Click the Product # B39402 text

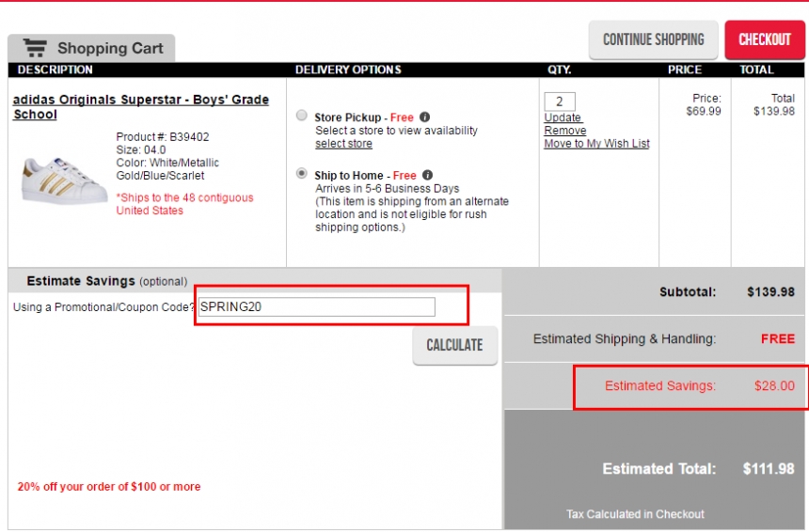pos(163,137)
